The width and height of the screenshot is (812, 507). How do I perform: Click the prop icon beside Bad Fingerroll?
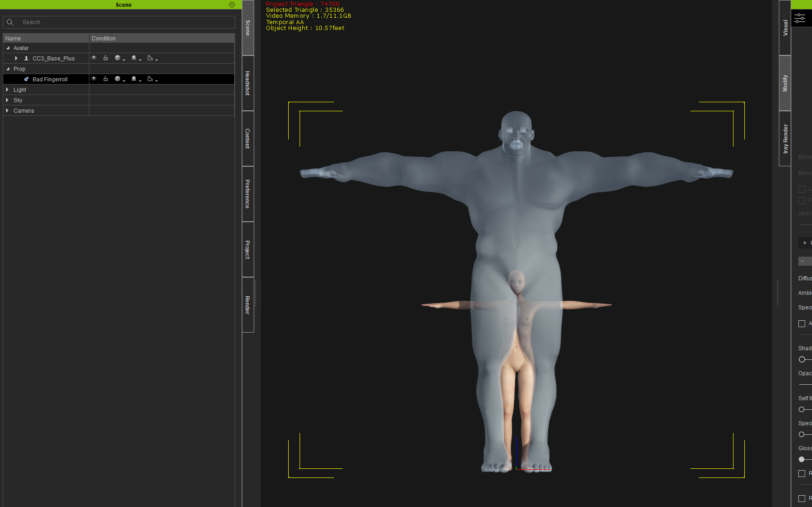(26, 79)
